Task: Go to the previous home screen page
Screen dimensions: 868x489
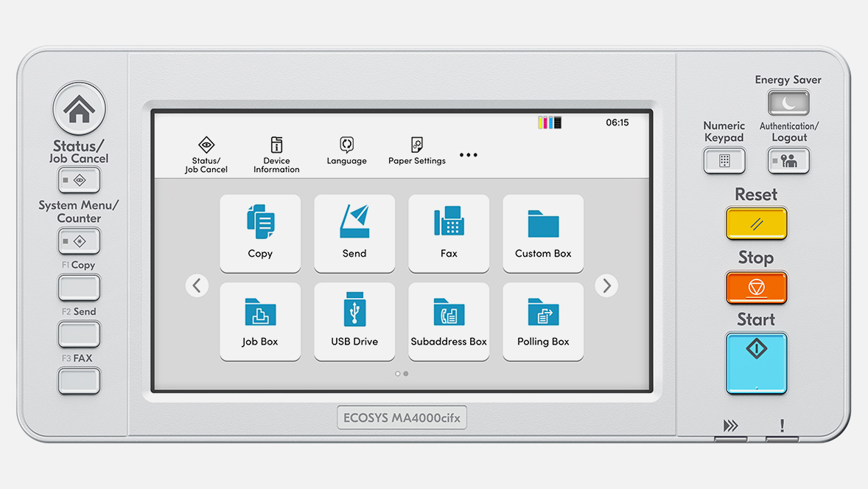Action: tap(197, 285)
